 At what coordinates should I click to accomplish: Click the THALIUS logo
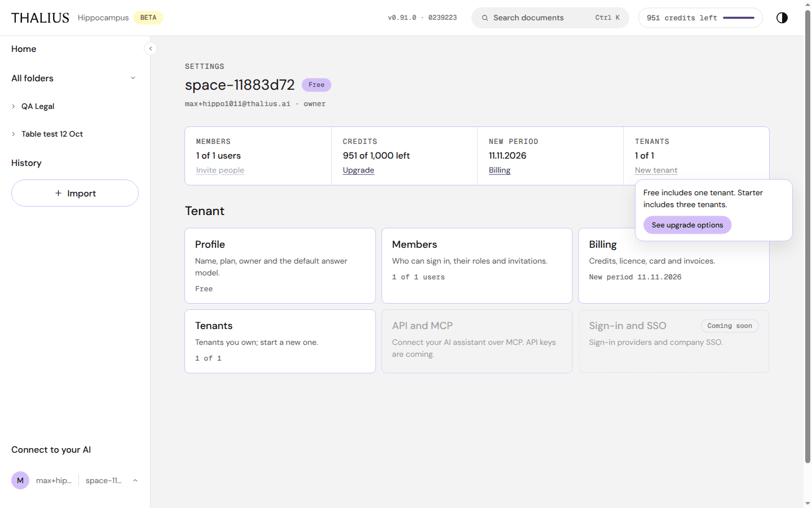point(40,17)
